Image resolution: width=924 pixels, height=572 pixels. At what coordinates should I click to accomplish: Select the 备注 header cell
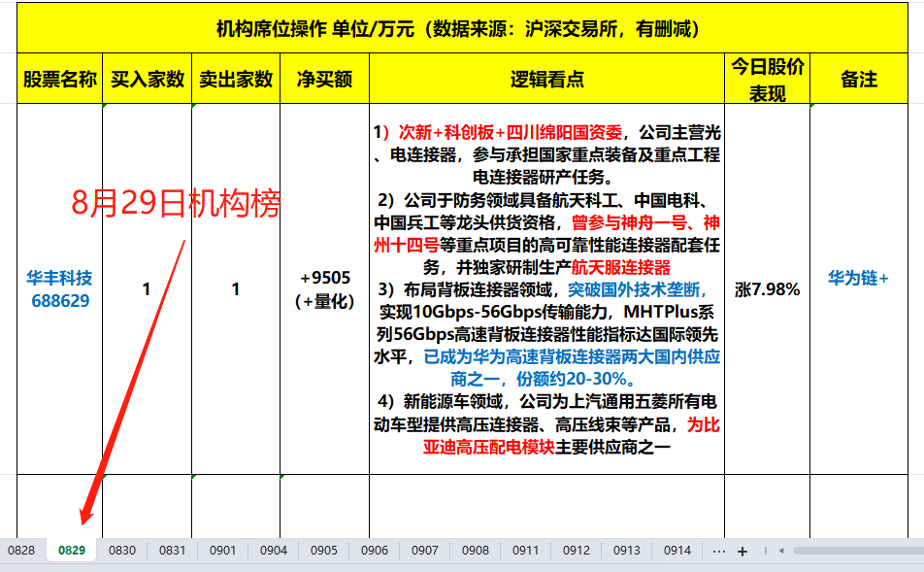click(859, 79)
